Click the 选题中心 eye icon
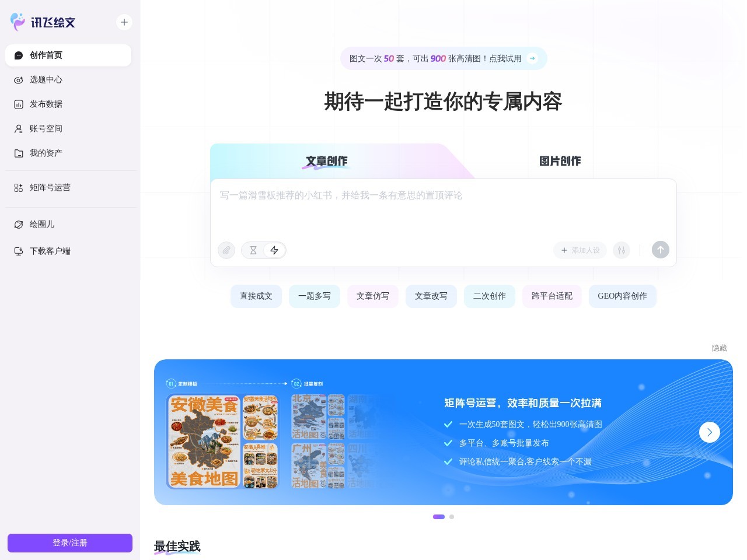 (19, 80)
